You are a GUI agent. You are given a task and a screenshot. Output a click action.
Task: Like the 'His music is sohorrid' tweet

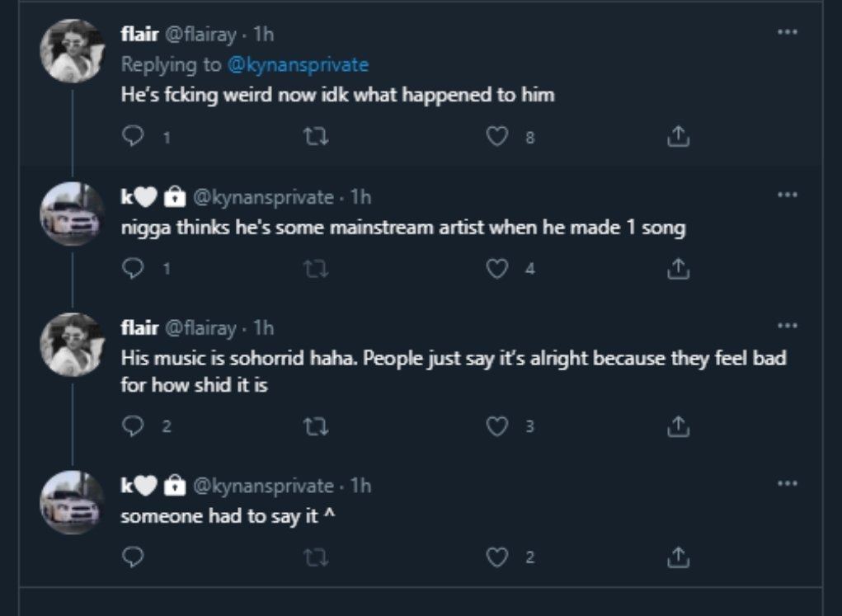(x=496, y=426)
